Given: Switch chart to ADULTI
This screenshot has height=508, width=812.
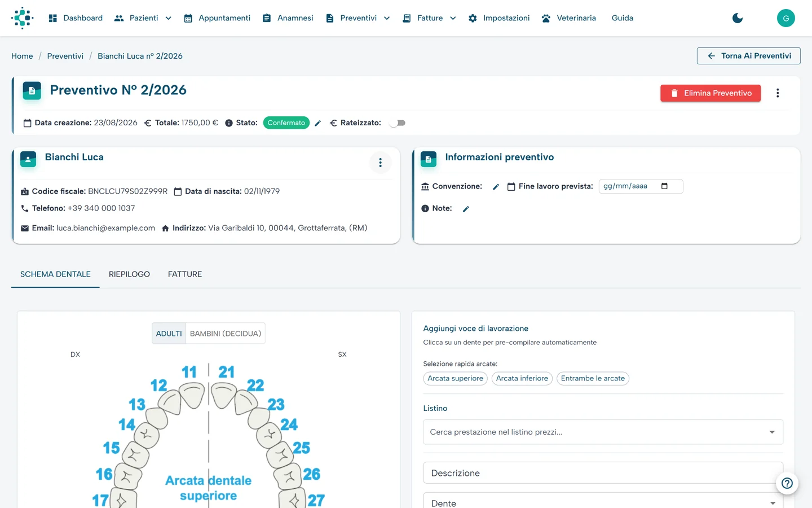Looking at the screenshot, I should coord(169,334).
